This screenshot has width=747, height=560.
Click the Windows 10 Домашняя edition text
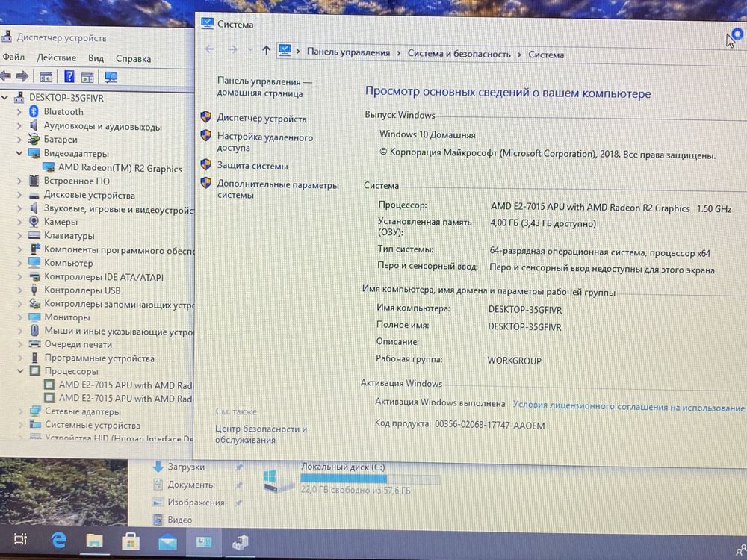pyautogui.click(x=427, y=134)
